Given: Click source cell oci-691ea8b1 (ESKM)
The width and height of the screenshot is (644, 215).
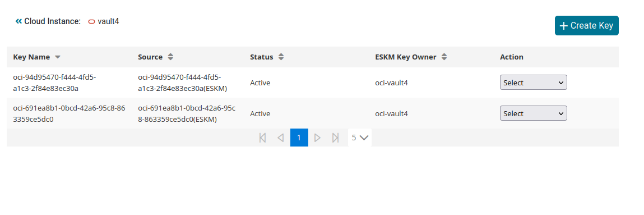Looking at the screenshot, I should pyautogui.click(x=187, y=113).
